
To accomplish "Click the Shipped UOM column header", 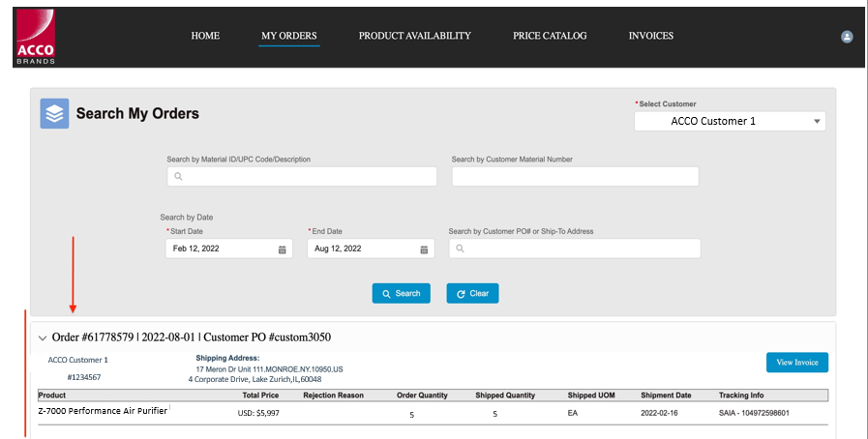I will [x=591, y=395].
